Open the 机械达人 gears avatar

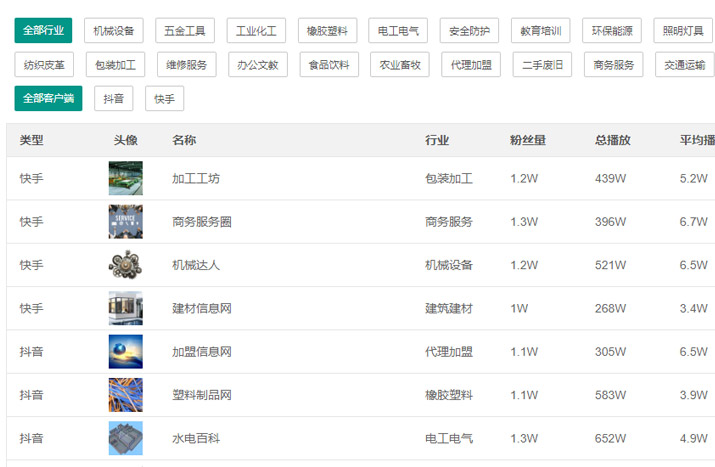125,265
